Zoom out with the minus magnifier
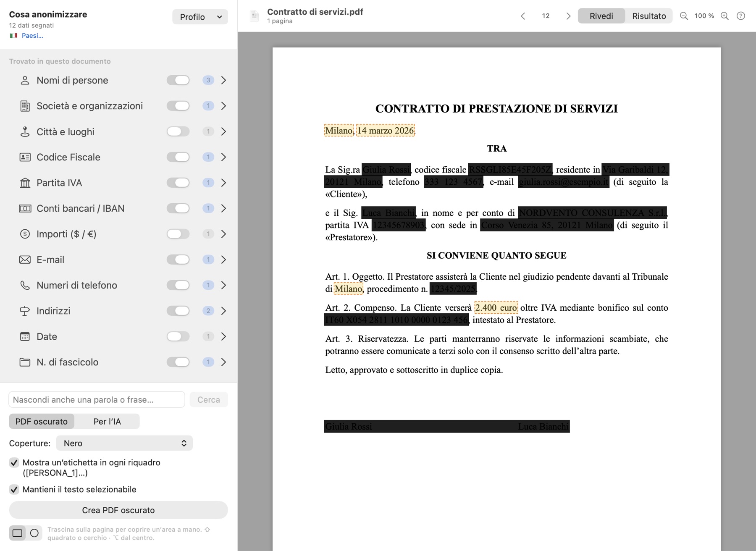This screenshot has width=756, height=551. pyautogui.click(x=684, y=16)
